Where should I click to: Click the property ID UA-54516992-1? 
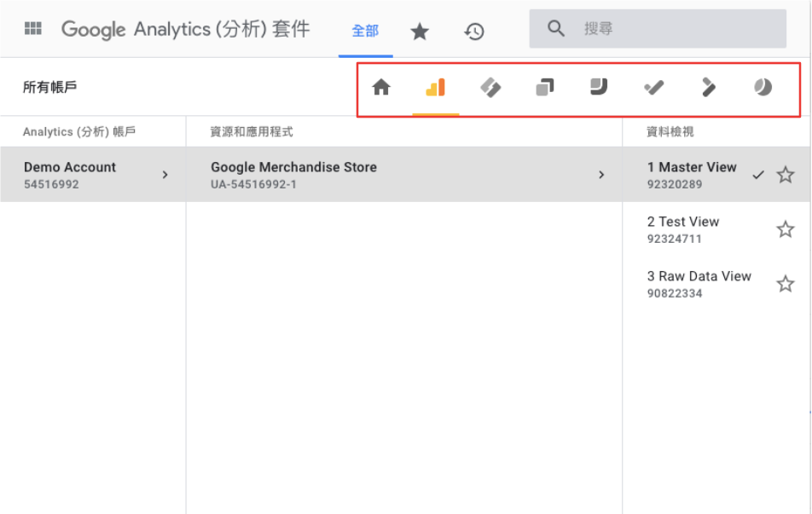[253, 184]
